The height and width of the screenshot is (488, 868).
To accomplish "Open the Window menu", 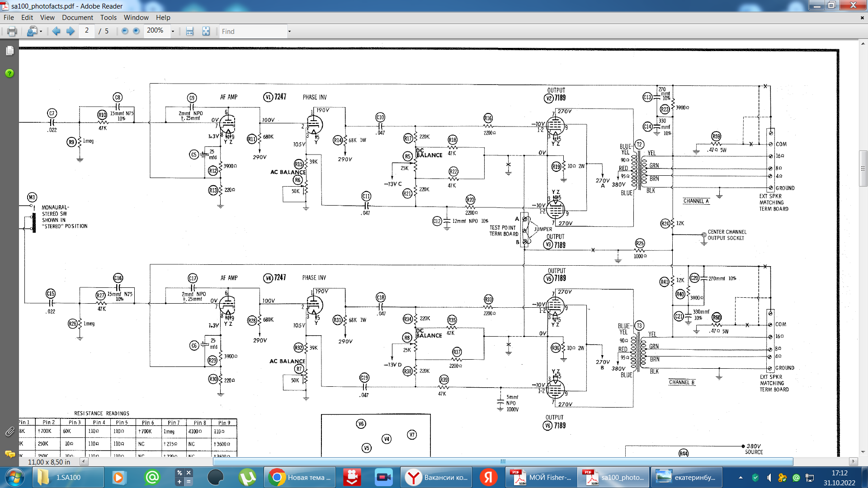I will [136, 18].
